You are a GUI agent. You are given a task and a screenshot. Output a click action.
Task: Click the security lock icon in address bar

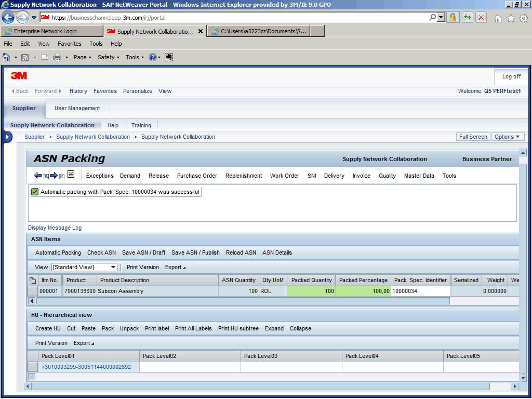click(x=453, y=17)
